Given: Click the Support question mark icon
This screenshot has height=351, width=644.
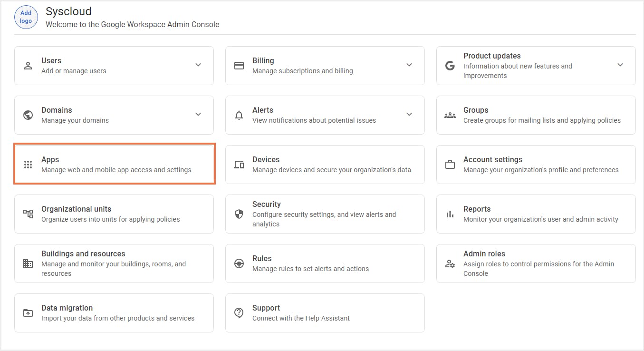Looking at the screenshot, I should point(239,313).
